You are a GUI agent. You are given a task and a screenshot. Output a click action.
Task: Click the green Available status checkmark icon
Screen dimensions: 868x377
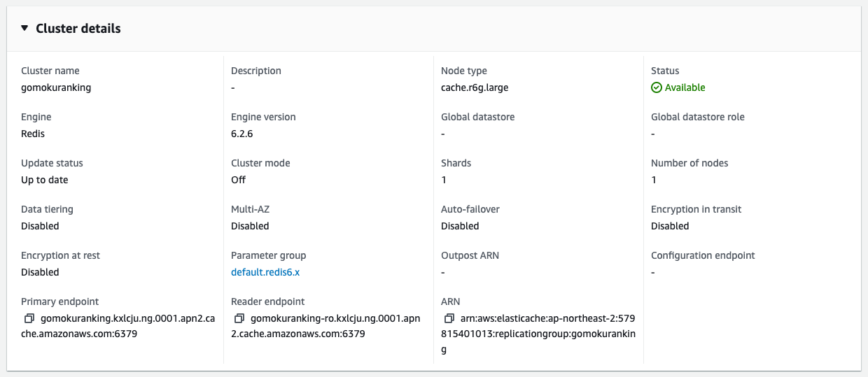[656, 87]
